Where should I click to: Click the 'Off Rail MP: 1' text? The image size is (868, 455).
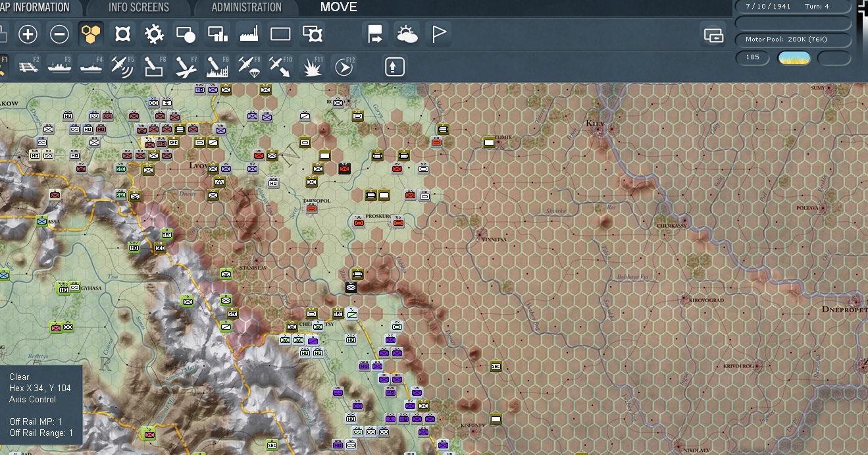pyautogui.click(x=35, y=421)
